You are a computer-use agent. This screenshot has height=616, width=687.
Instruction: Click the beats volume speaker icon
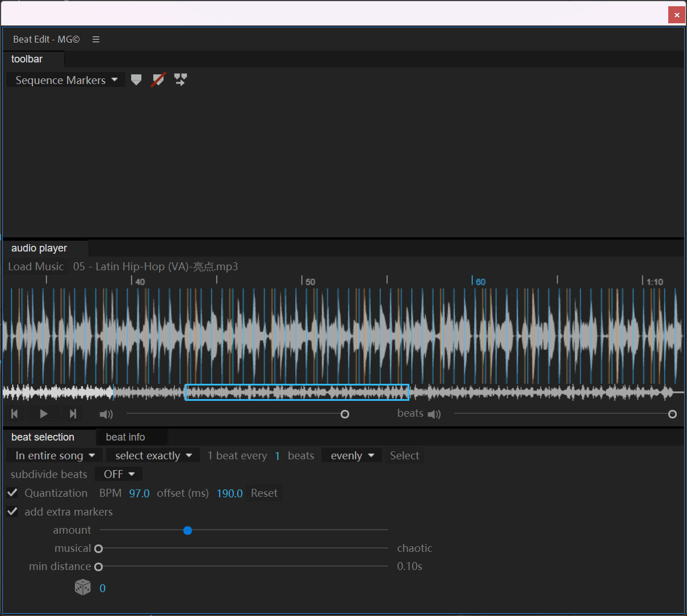point(434,414)
